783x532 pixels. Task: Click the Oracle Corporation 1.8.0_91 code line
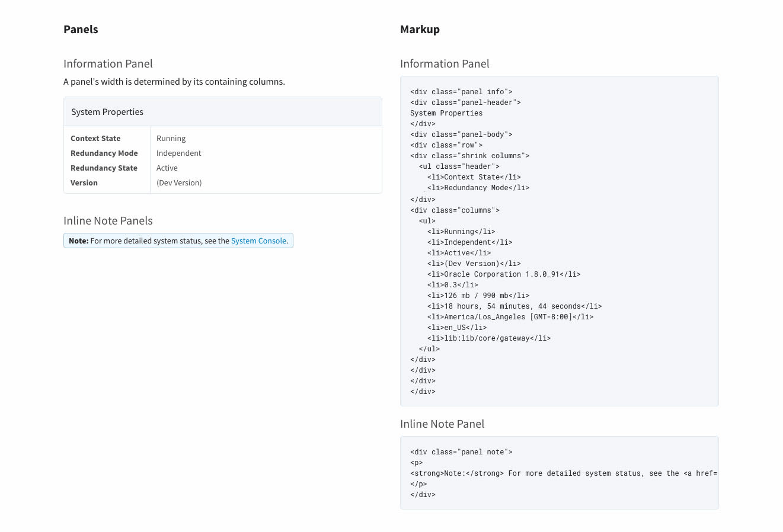pos(504,274)
